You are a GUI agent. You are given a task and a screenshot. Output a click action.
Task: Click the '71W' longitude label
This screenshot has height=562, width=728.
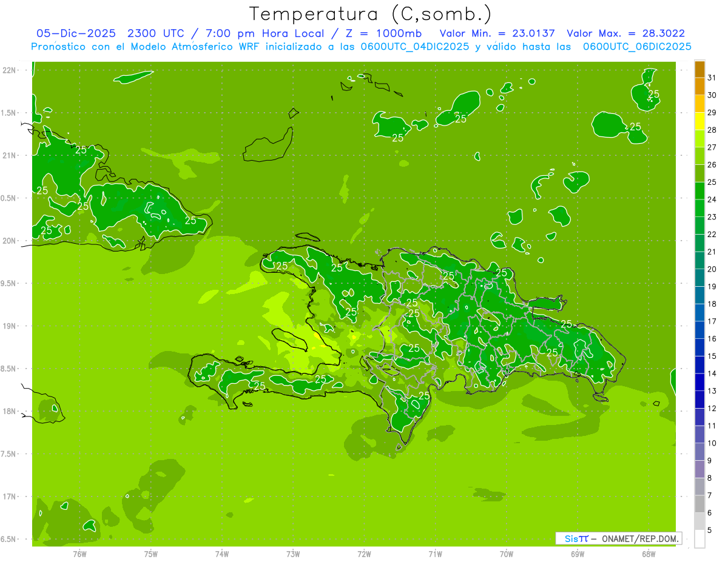tap(435, 554)
